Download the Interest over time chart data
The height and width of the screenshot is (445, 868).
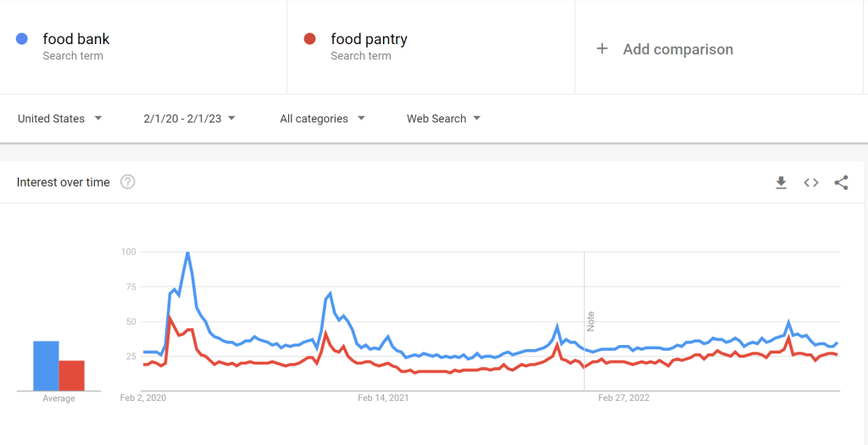pos(782,182)
